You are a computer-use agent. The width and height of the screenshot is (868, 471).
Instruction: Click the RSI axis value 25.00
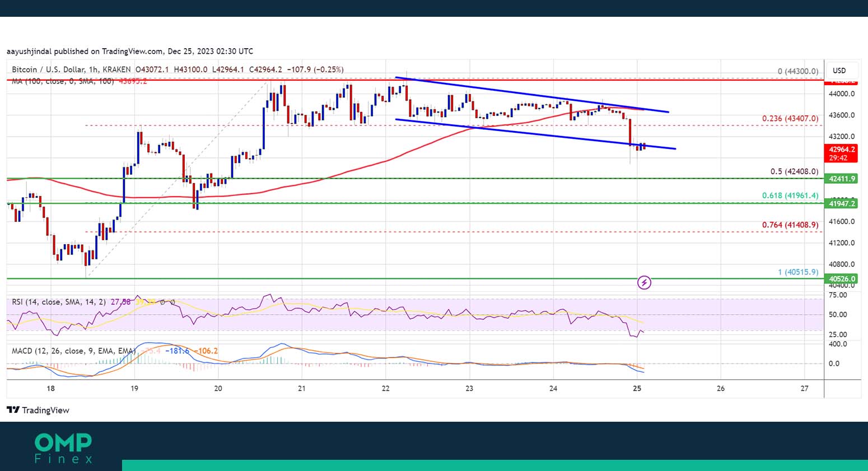[x=838, y=334]
